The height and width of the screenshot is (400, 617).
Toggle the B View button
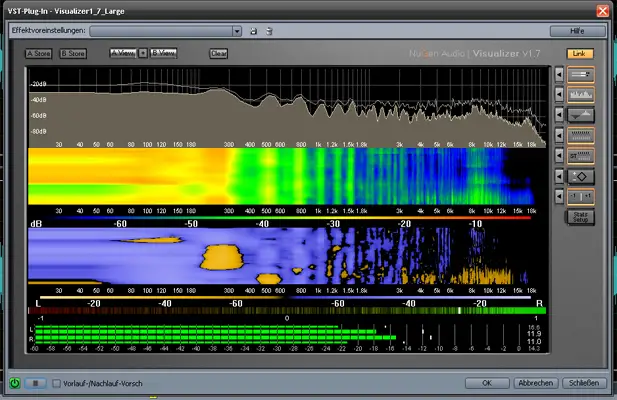pyautogui.click(x=163, y=53)
